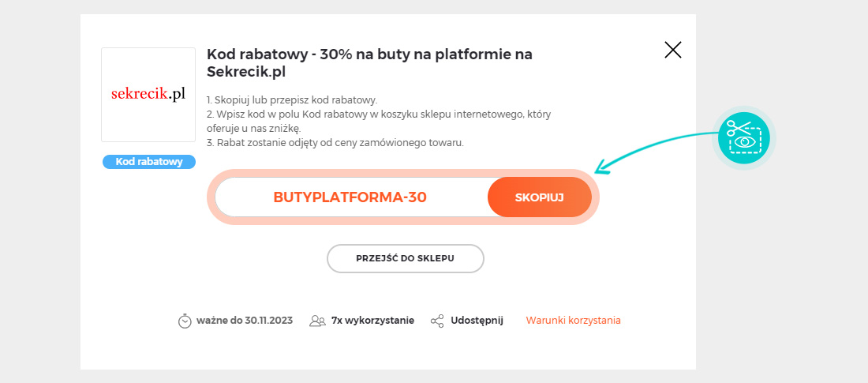Click the share icon next to Udostępnij
The height and width of the screenshot is (383, 868).
[x=437, y=321]
